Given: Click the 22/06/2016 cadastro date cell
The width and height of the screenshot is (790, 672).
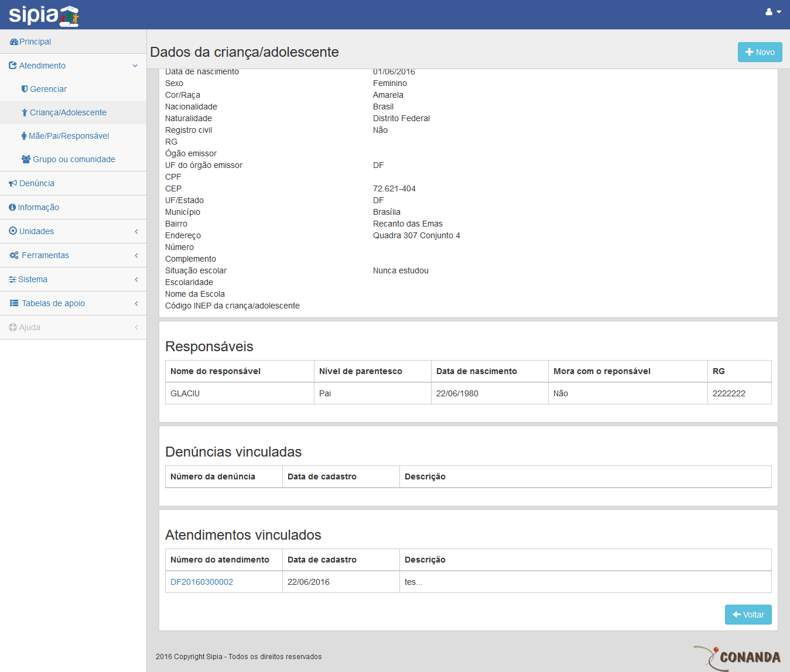Looking at the screenshot, I should click(x=341, y=582).
